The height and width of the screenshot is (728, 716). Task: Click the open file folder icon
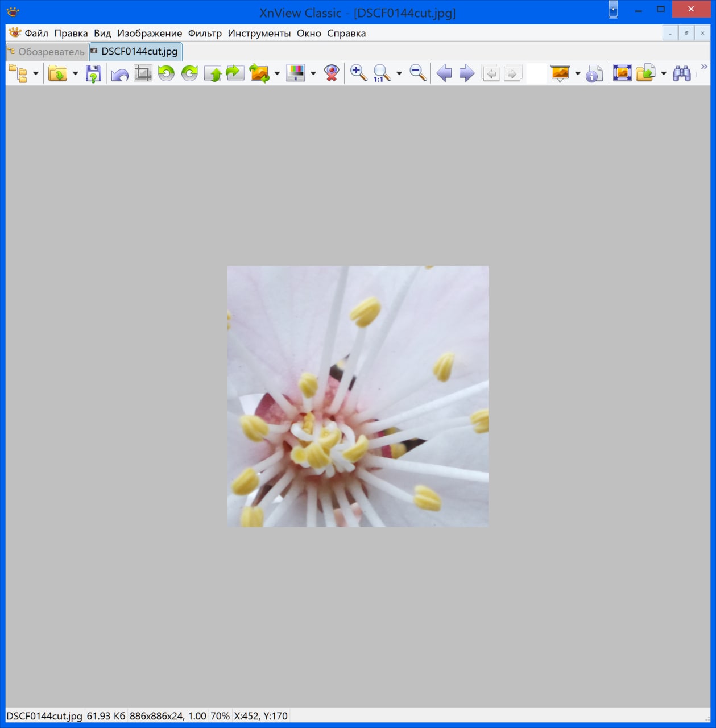point(58,73)
